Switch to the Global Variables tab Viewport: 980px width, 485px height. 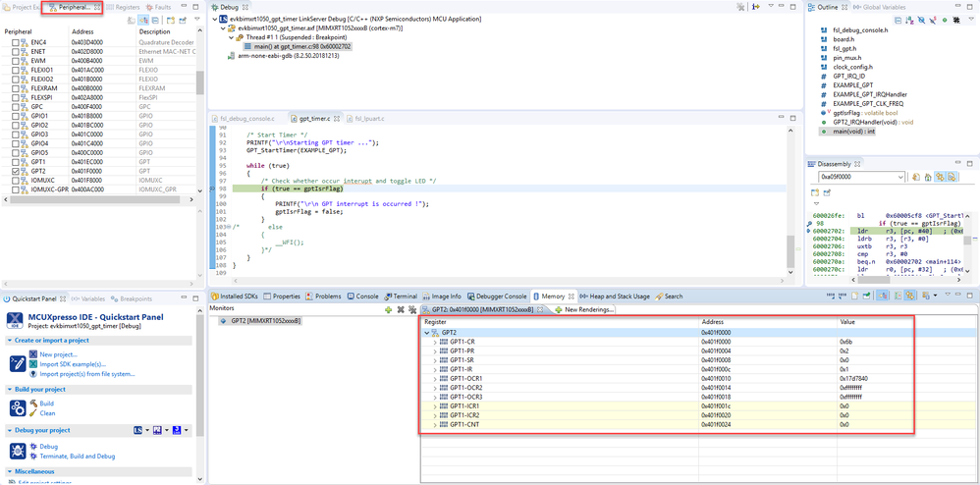click(880, 6)
